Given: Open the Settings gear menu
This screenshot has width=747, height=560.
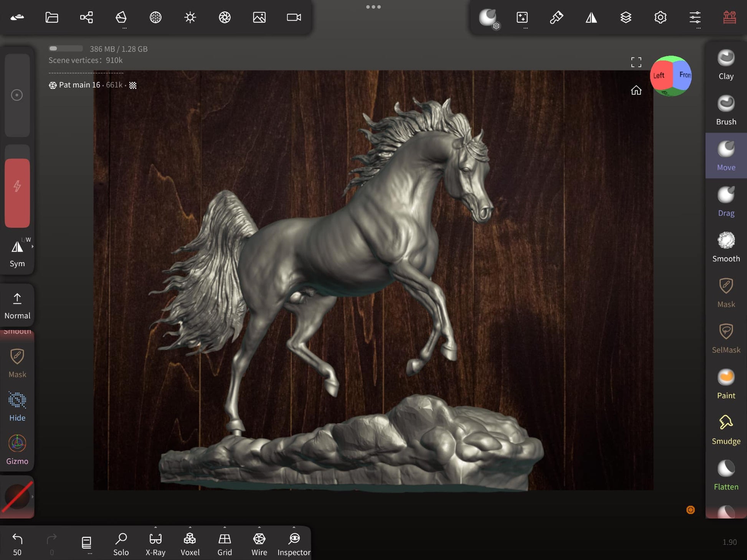Looking at the screenshot, I should (660, 17).
